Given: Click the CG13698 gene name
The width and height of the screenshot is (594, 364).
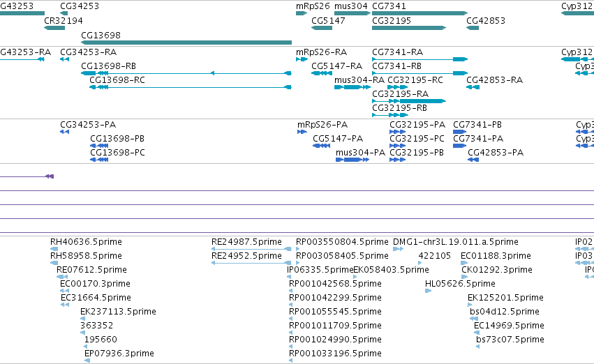Looking at the screenshot, I should pyautogui.click(x=101, y=35).
